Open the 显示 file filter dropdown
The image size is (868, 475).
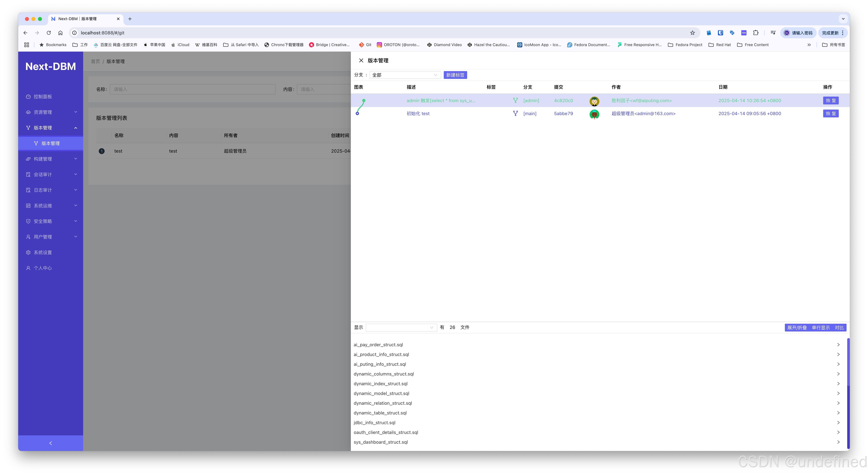[x=401, y=327]
